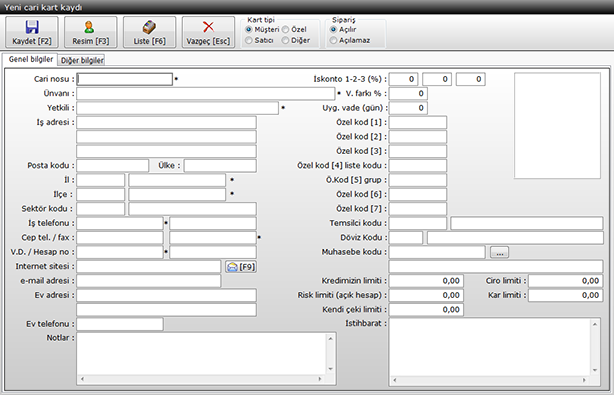Click the Kar limiti field
Viewport: 614px width, 395px height.
565,295
